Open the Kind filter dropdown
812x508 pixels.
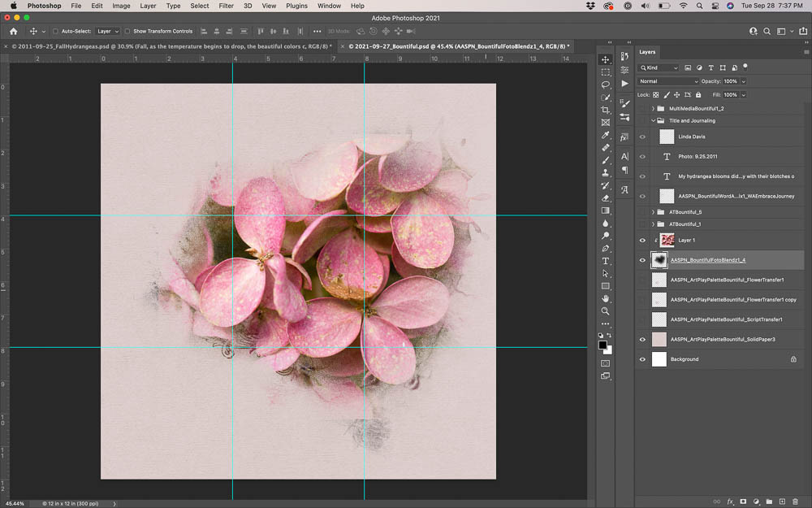point(659,68)
